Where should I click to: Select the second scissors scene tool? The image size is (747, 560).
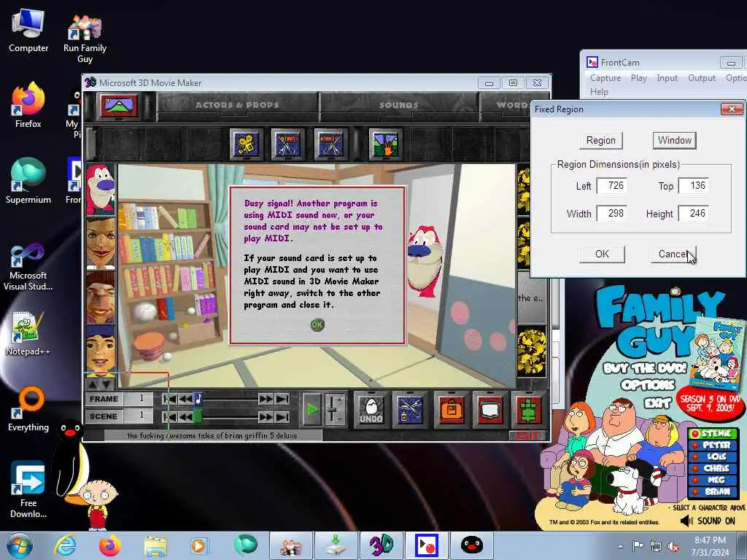330,144
